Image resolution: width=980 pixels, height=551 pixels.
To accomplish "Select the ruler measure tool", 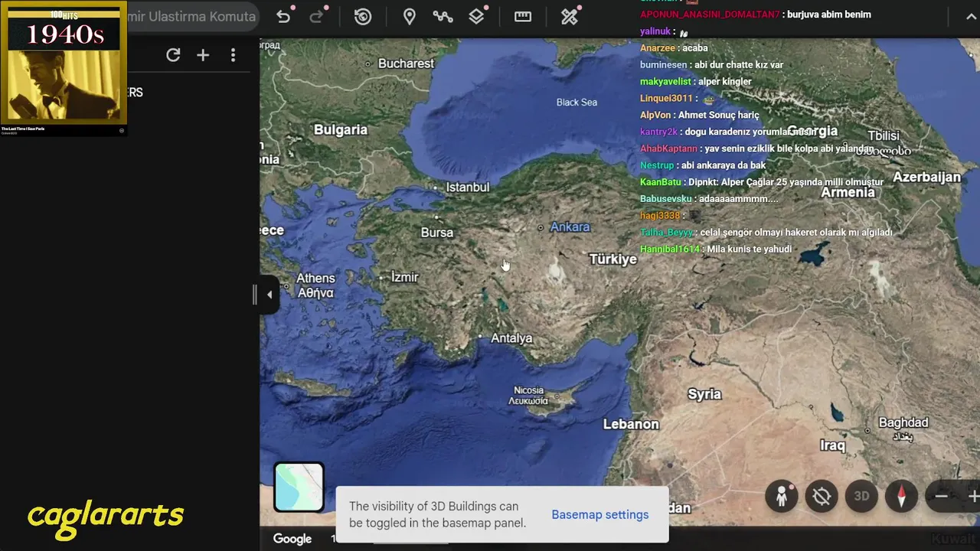I will pyautogui.click(x=523, y=16).
